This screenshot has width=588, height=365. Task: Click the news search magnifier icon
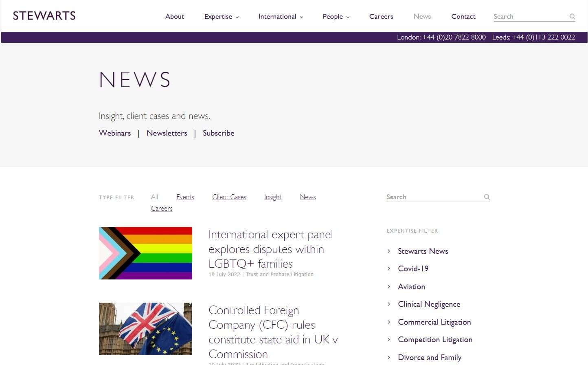coord(487,197)
